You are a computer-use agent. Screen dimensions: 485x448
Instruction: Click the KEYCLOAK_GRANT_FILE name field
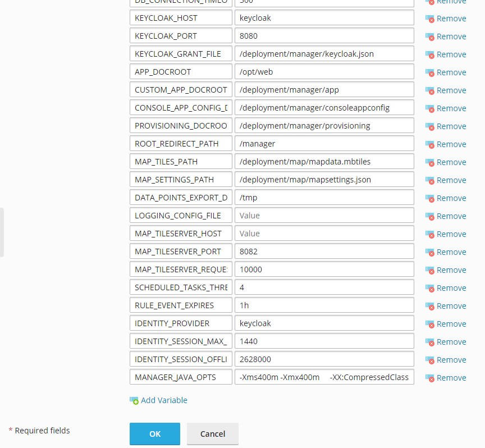coord(181,54)
